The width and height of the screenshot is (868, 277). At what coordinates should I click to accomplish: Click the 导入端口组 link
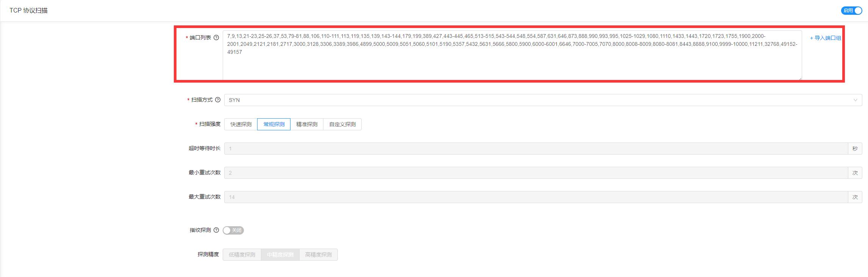(x=825, y=38)
